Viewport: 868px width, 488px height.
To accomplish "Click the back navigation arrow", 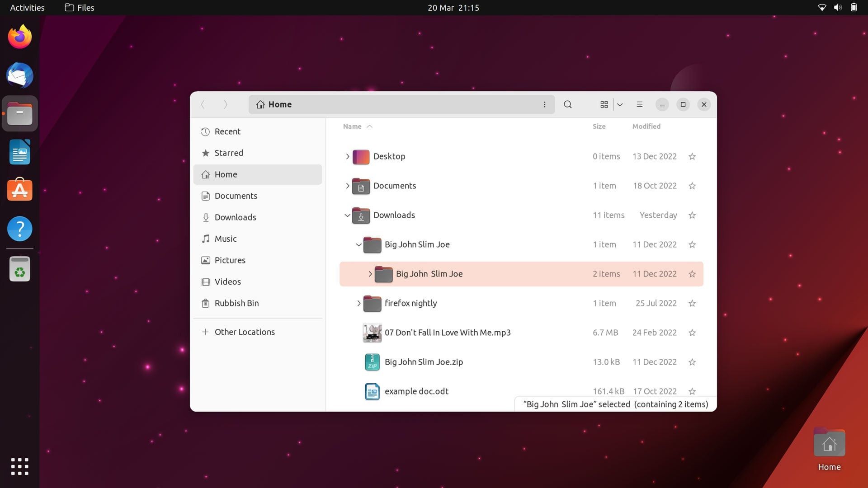I will (203, 104).
